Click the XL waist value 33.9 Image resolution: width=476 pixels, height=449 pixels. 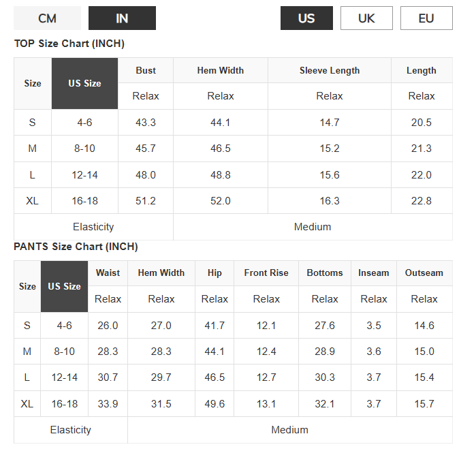point(108,404)
